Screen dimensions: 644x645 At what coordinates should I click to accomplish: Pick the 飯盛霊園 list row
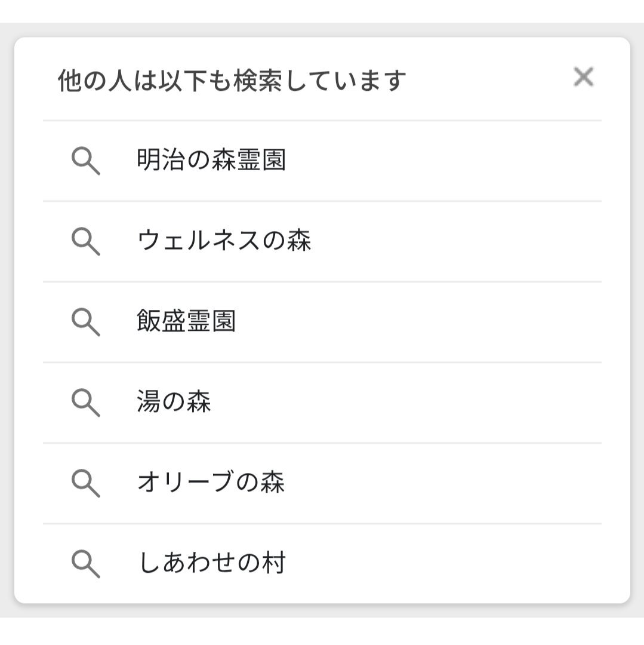[x=322, y=322]
